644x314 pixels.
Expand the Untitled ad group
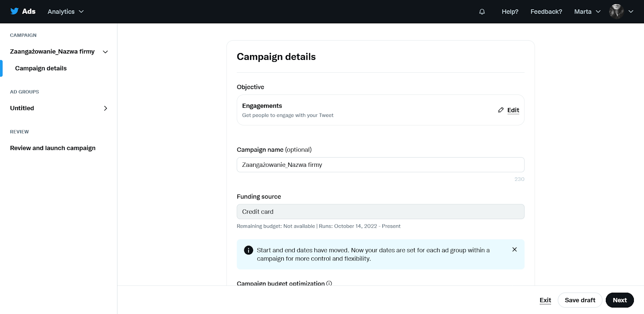pos(105,108)
